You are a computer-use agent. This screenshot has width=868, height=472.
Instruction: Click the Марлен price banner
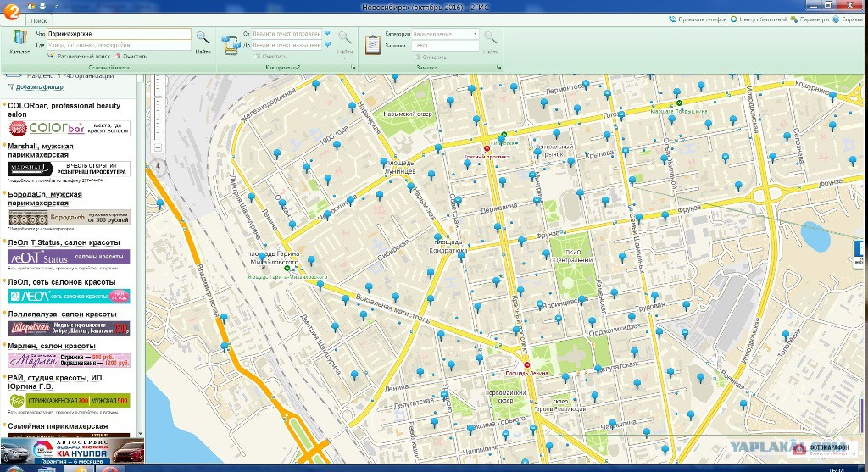click(70, 360)
